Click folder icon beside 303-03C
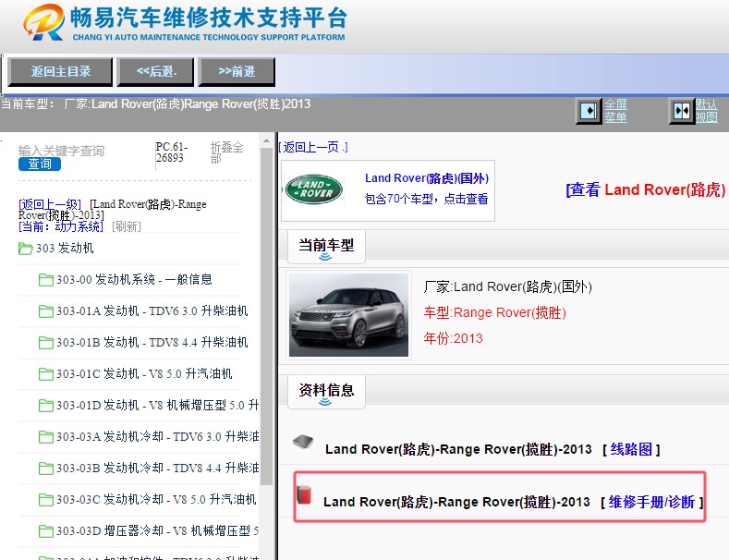This screenshot has height=560, width=729. [45, 500]
